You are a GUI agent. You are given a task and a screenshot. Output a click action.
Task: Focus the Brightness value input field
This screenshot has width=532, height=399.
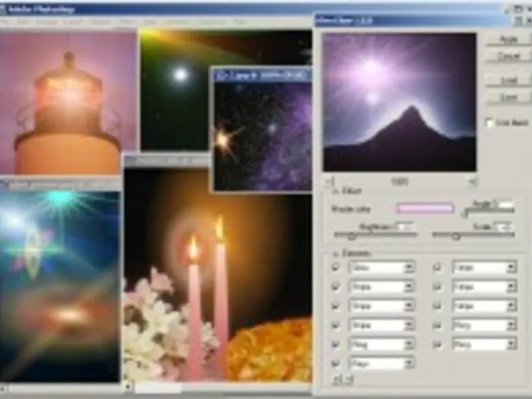[404, 226]
